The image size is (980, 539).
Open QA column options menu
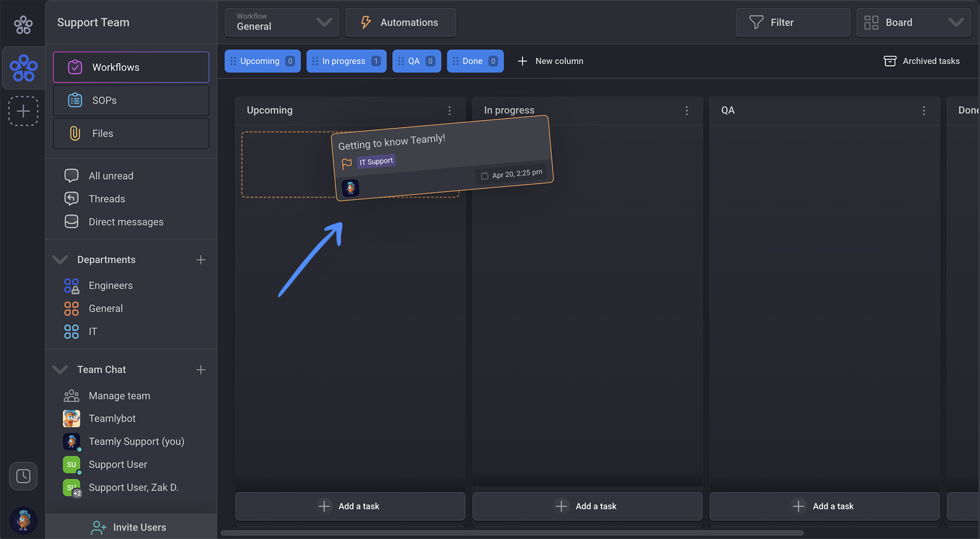click(x=924, y=111)
